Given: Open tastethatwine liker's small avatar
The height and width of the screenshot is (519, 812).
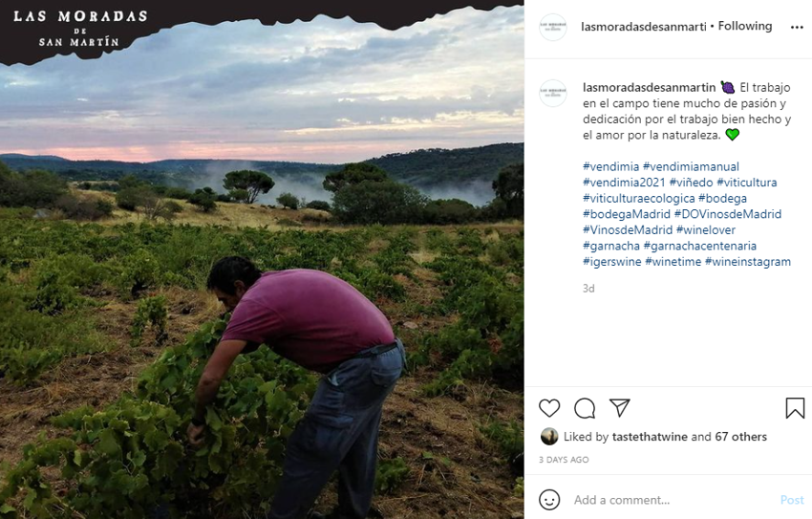Looking at the screenshot, I should click(x=549, y=437).
